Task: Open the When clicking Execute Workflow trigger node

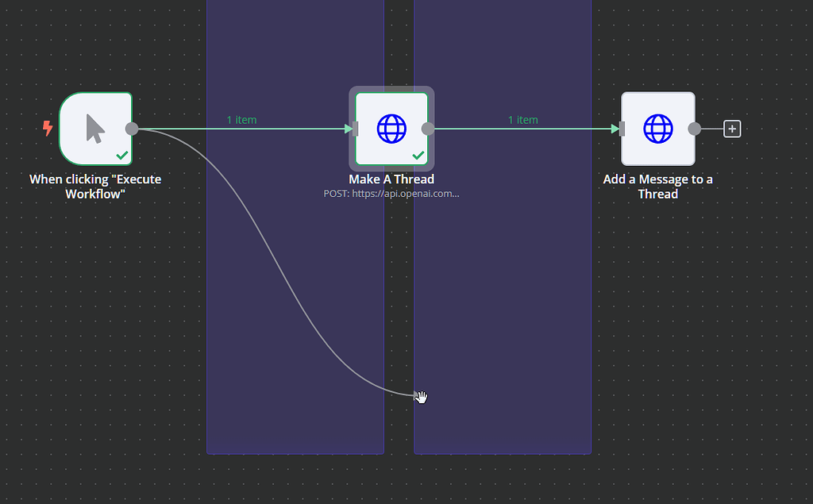Action: pyautogui.click(x=94, y=129)
